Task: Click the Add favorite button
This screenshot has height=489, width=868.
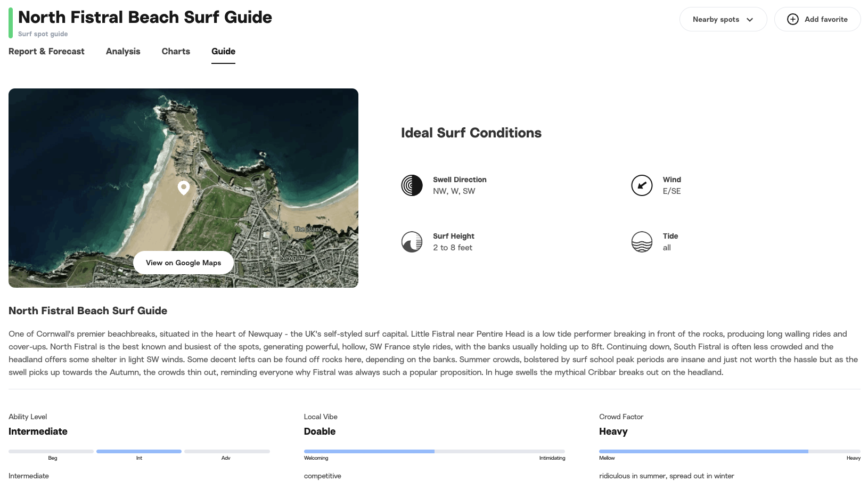Action: tap(817, 19)
